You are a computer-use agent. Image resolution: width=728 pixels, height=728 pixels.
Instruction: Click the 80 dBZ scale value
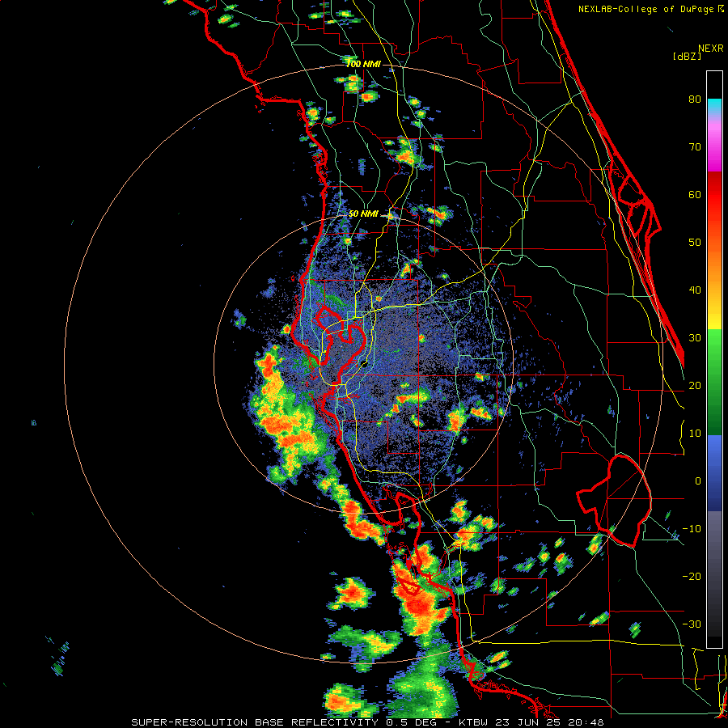point(695,99)
